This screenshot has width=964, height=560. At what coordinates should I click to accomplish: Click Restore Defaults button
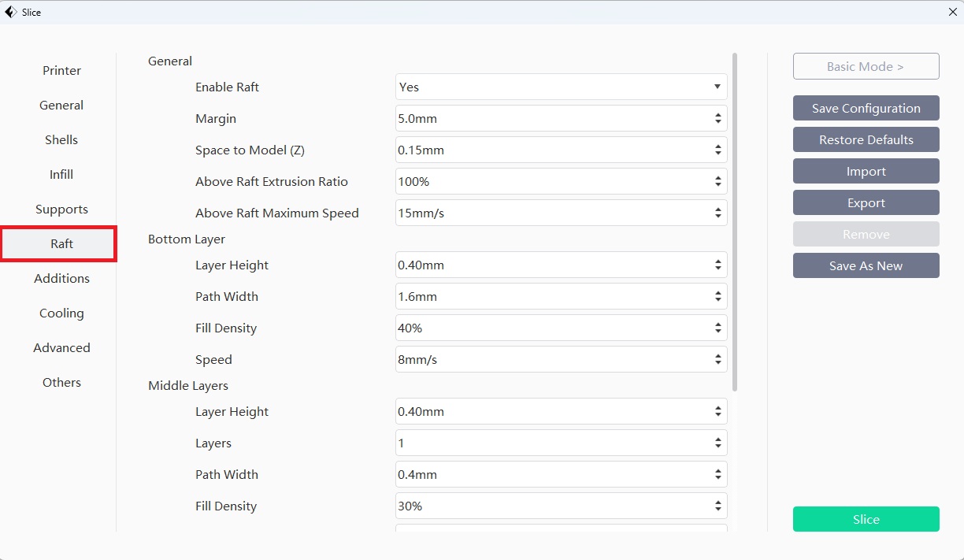(x=866, y=139)
